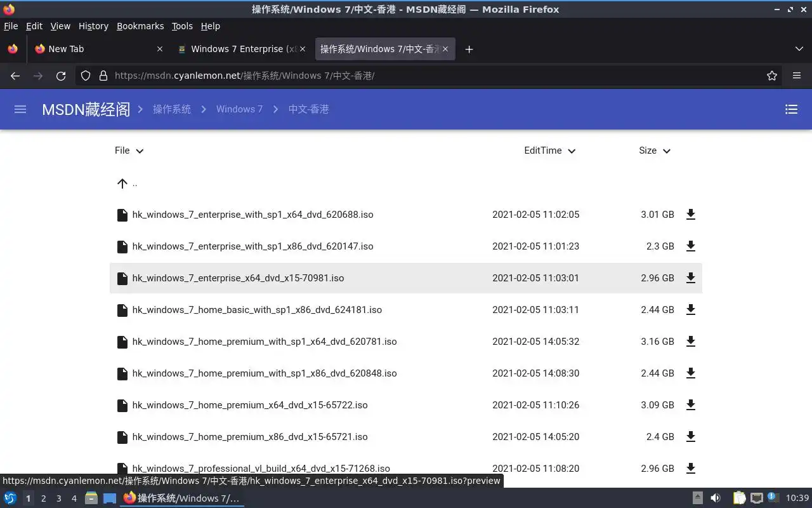The image size is (812, 508).
Task: Download hk_windows_7_home_premium_x64_dvd_x15-65722.iso
Action: (x=691, y=405)
